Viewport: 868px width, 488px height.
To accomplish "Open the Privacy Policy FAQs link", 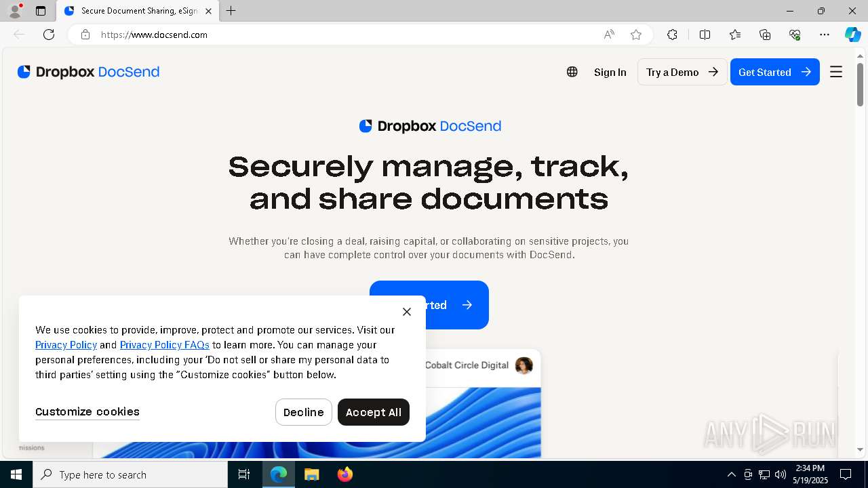I will tap(165, 345).
